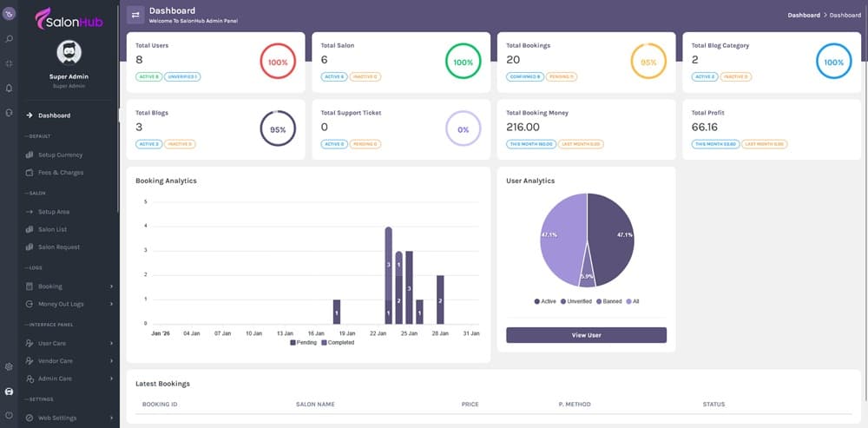Click the Super Admin profile avatar

70,53
